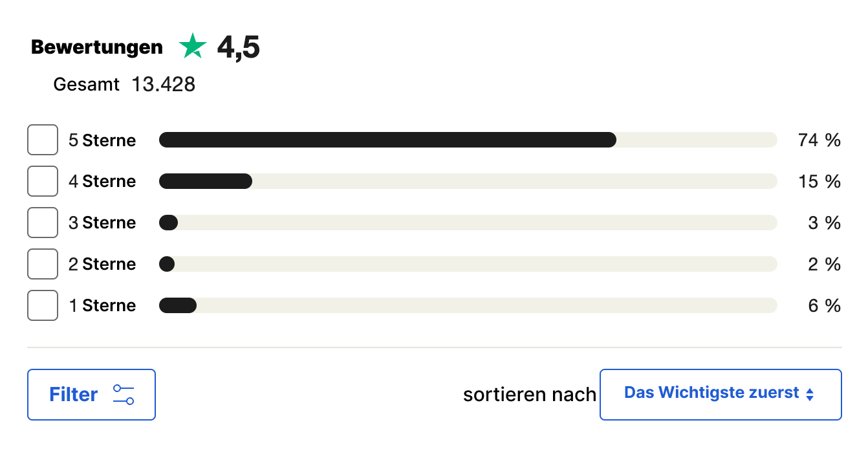The height and width of the screenshot is (449, 868).
Task: Click the 74 % percentage value
Action: pyautogui.click(x=819, y=140)
